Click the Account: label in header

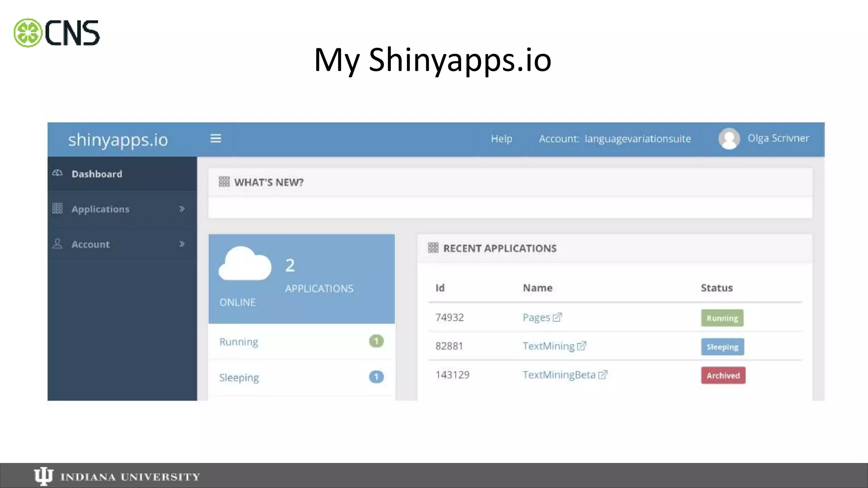[x=559, y=139]
